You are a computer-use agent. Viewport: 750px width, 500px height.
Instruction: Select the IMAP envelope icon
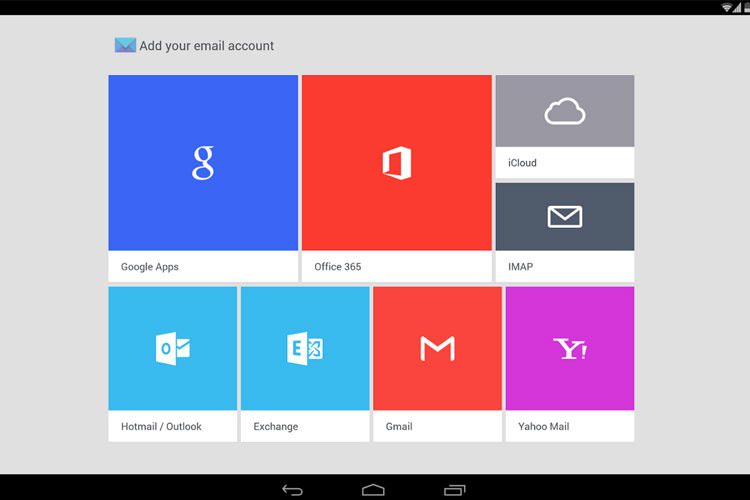point(565,217)
